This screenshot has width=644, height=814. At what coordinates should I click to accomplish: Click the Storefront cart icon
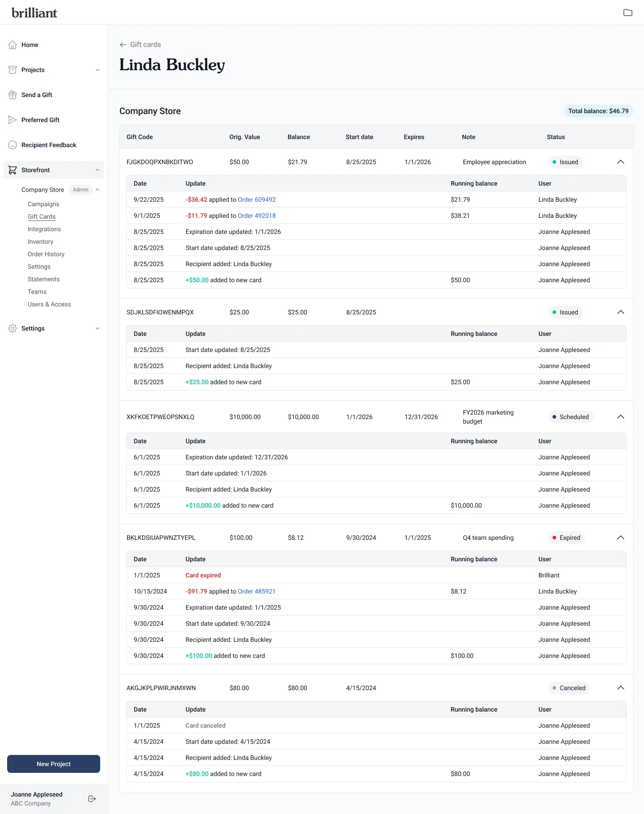(13, 170)
